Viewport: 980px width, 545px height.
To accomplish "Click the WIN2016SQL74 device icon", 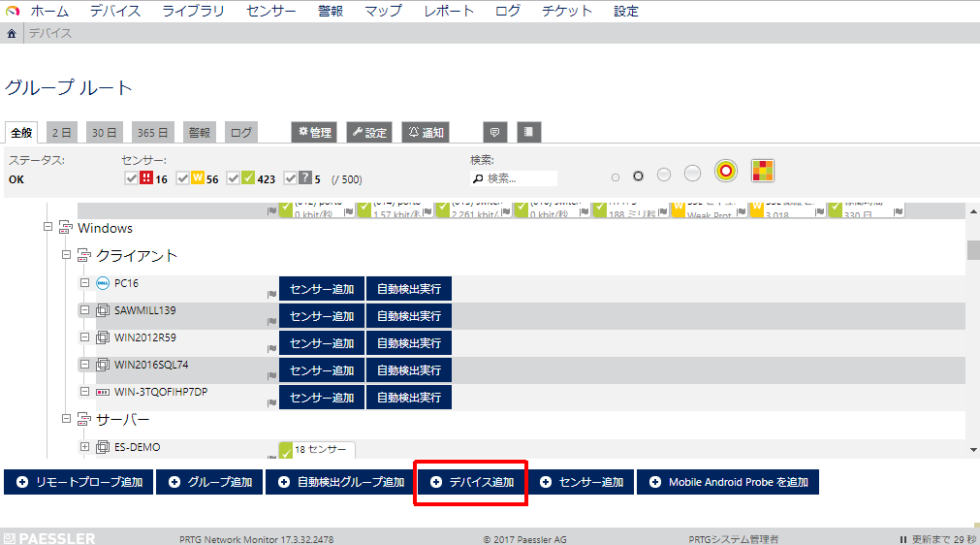I will [103, 365].
